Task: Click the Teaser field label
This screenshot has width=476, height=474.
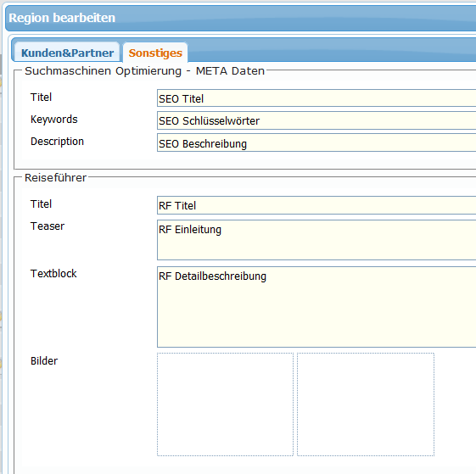Action: (x=48, y=226)
